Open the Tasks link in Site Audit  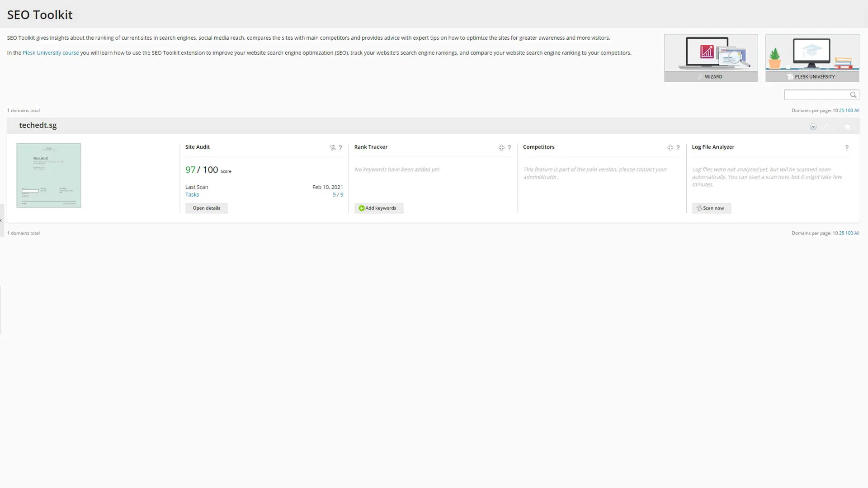coord(192,195)
